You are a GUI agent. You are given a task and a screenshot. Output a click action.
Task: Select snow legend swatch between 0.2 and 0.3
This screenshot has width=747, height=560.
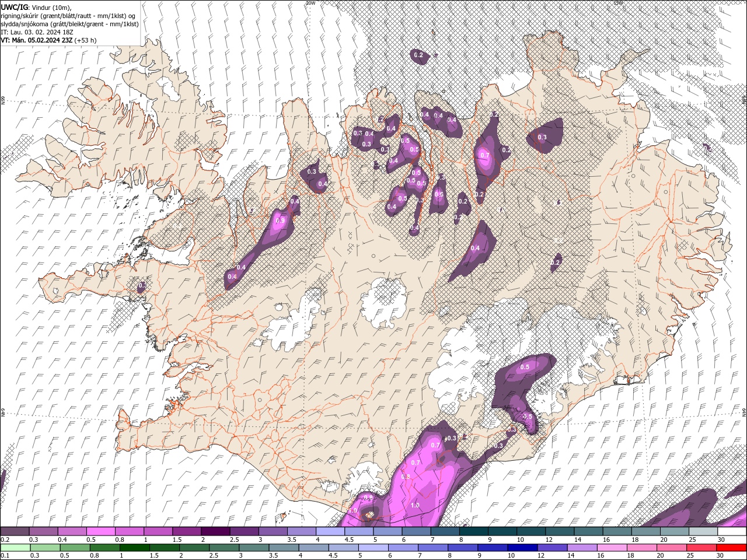click(15, 531)
